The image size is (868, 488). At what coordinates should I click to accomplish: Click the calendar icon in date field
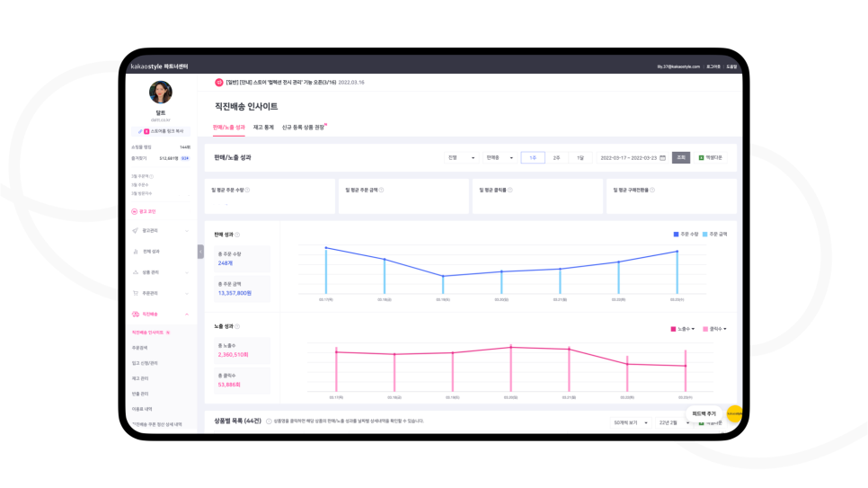click(662, 158)
